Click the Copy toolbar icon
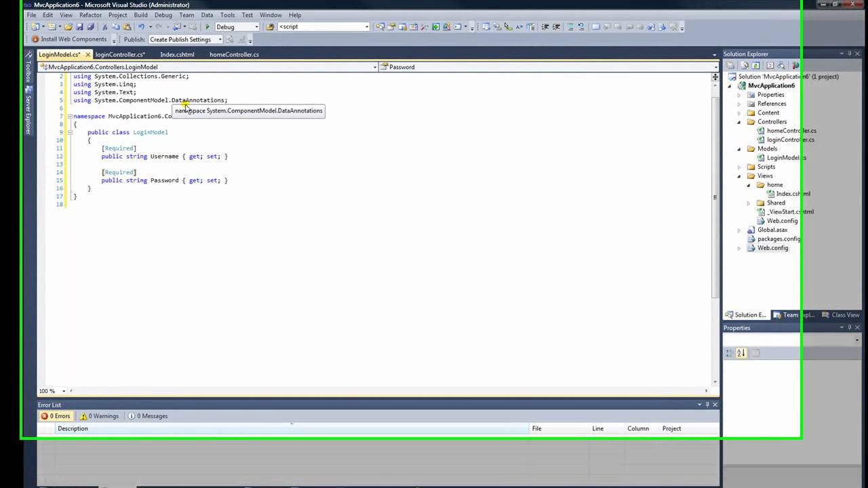The image size is (868, 488). [116, 26]
